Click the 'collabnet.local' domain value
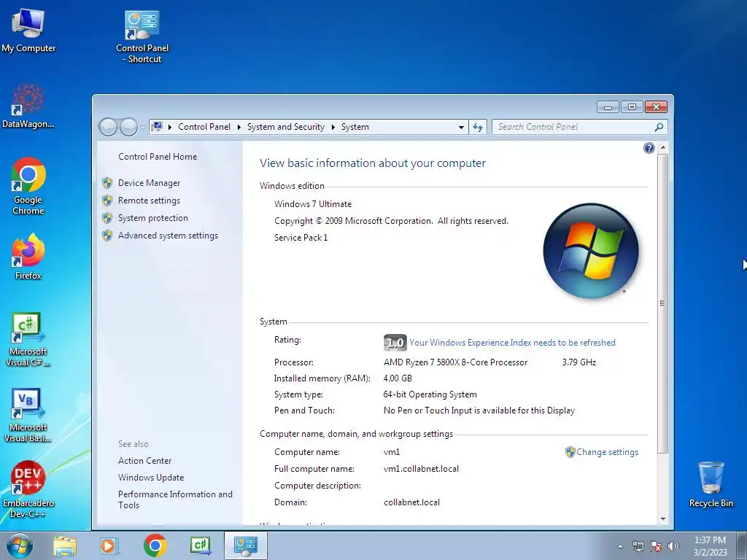 pyautogui.click(x=411, y=502)
